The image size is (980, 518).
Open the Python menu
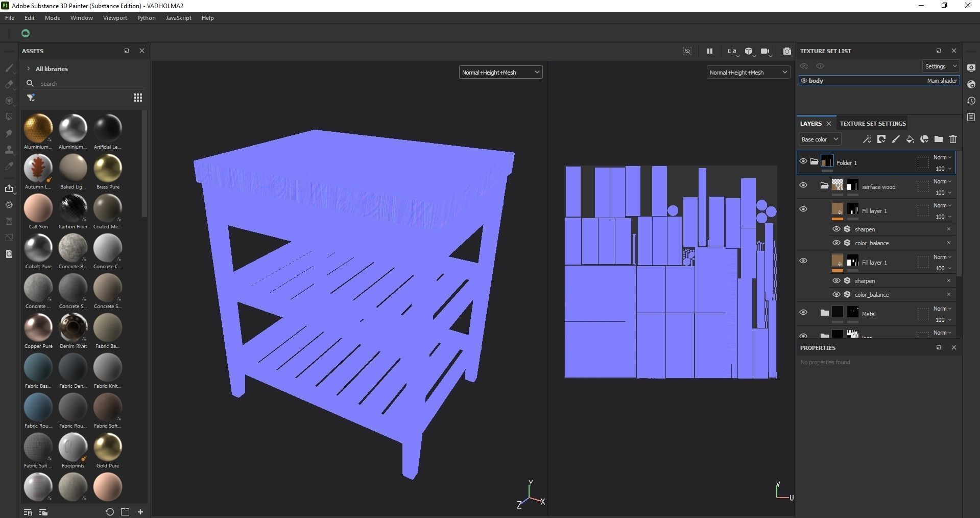pyautogui.click(x=147, y=18)
